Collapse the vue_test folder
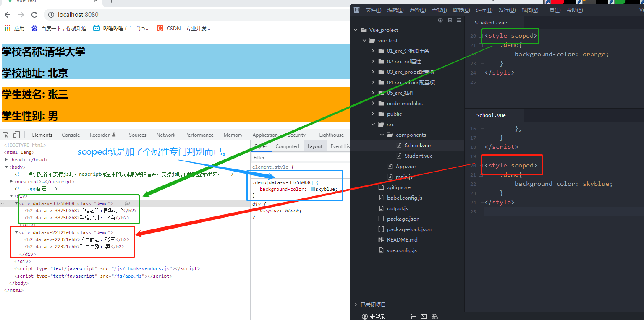The height and width of the screenshot is (320, 644). click(364, 41)
